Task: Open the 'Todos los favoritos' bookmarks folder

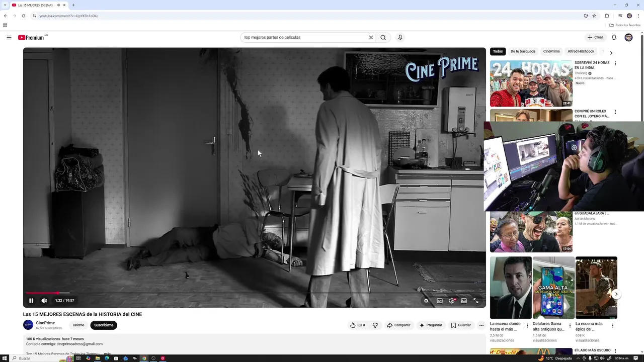Action: (x=625, y=25)
